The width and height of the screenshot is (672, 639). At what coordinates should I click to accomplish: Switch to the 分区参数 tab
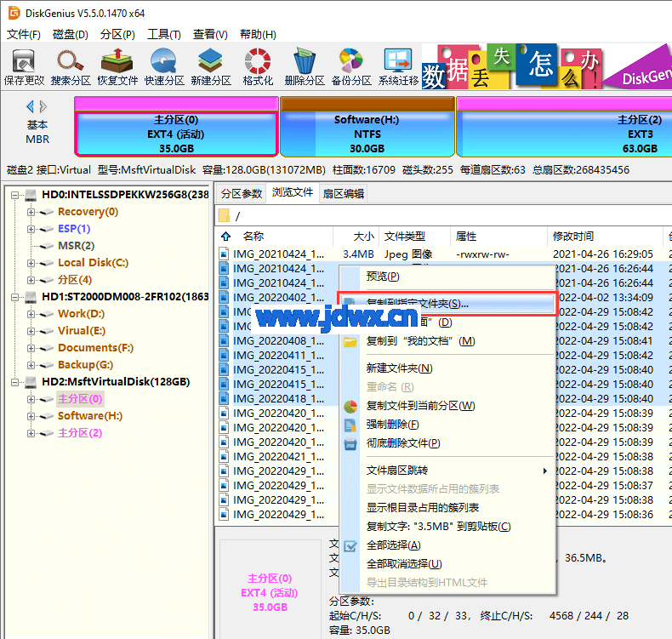(242, 194)
